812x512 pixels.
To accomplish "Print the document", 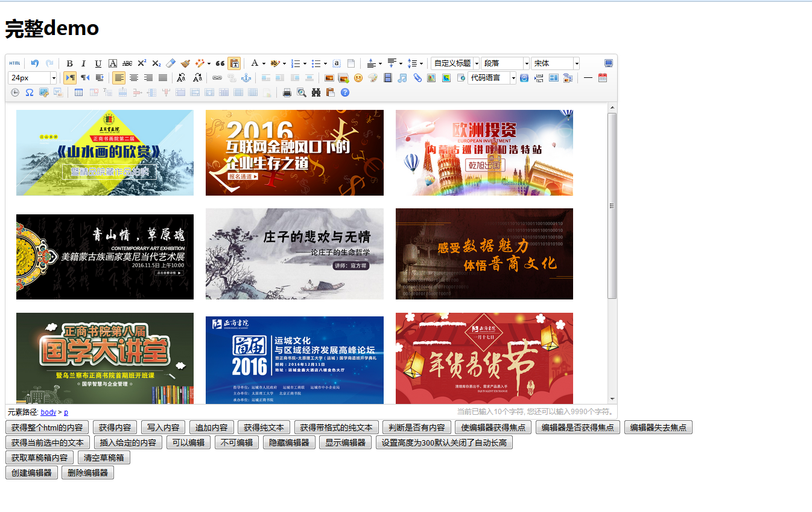I will (287, 92).
